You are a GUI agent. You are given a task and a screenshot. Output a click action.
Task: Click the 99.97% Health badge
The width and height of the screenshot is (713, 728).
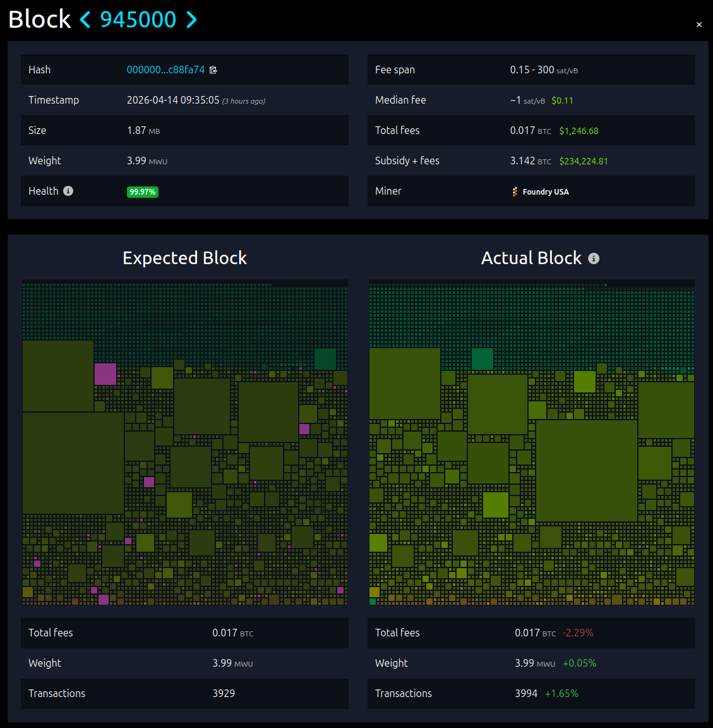click(x=143, y=191)
